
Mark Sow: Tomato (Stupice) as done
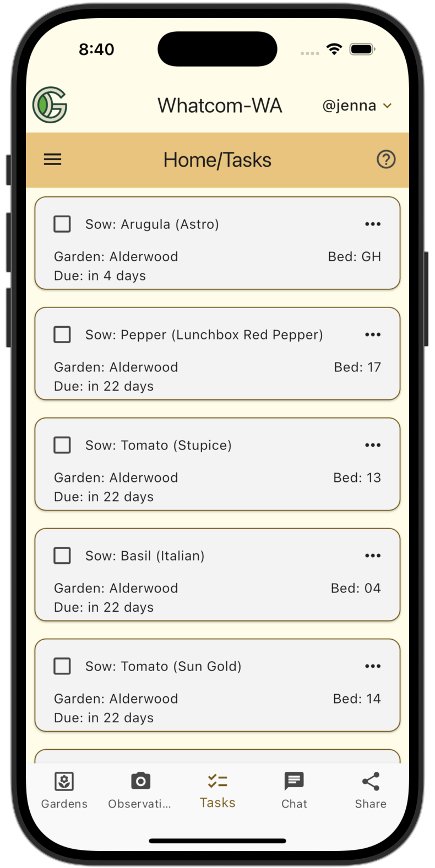pos(62,445)
